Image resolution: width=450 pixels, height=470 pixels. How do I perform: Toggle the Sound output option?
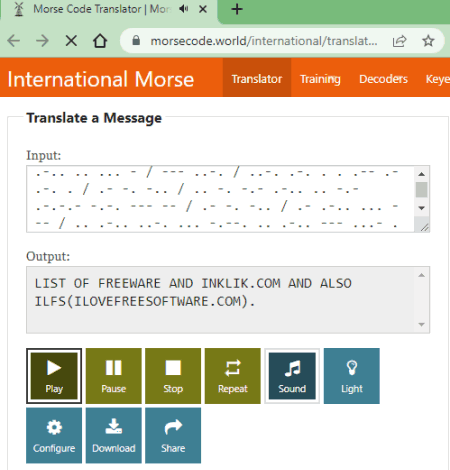292,376
